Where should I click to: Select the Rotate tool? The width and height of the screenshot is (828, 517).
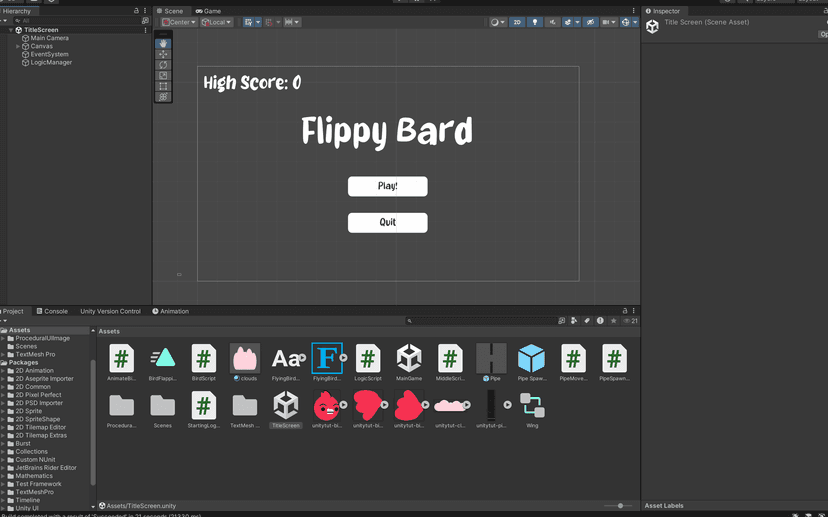click(x=163, y=65)
